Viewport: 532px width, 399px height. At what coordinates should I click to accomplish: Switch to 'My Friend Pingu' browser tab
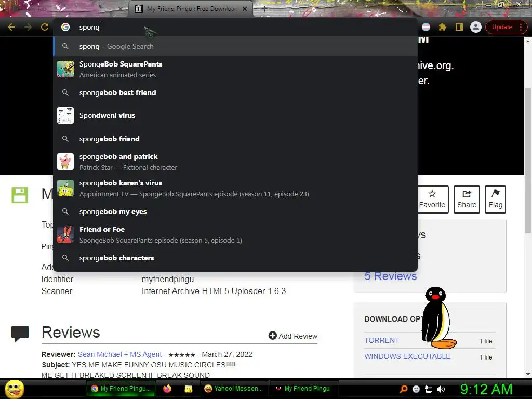click(x=190, y=9)
